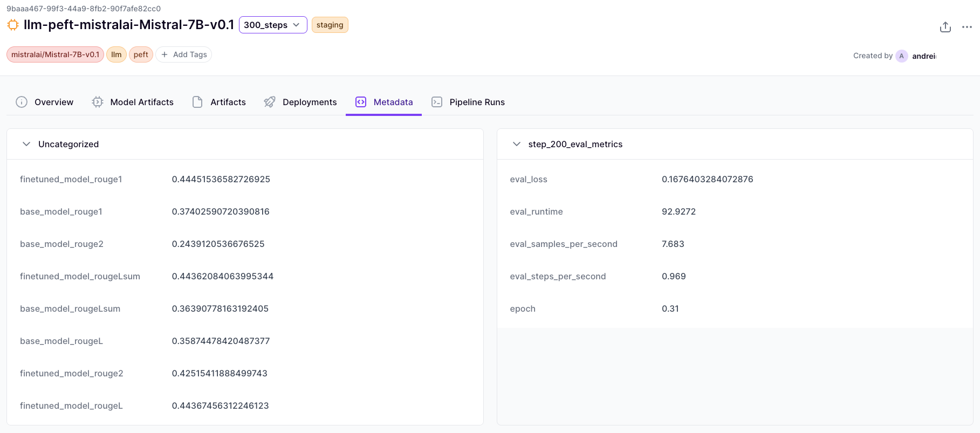Click the orange model chip icon
The height and width of the screenshot is (433, 980).
(13, 25)
